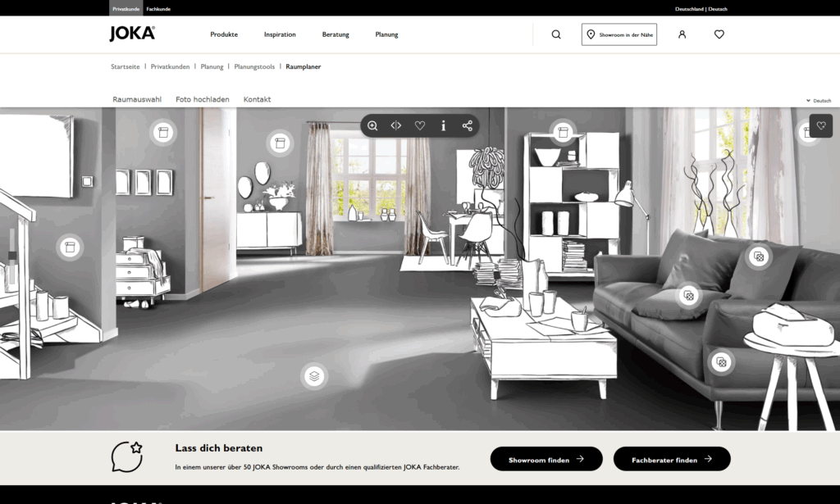Open the wishlist heart in the header
The width and height of the screenshot is (840, 504).
[719, 34]
